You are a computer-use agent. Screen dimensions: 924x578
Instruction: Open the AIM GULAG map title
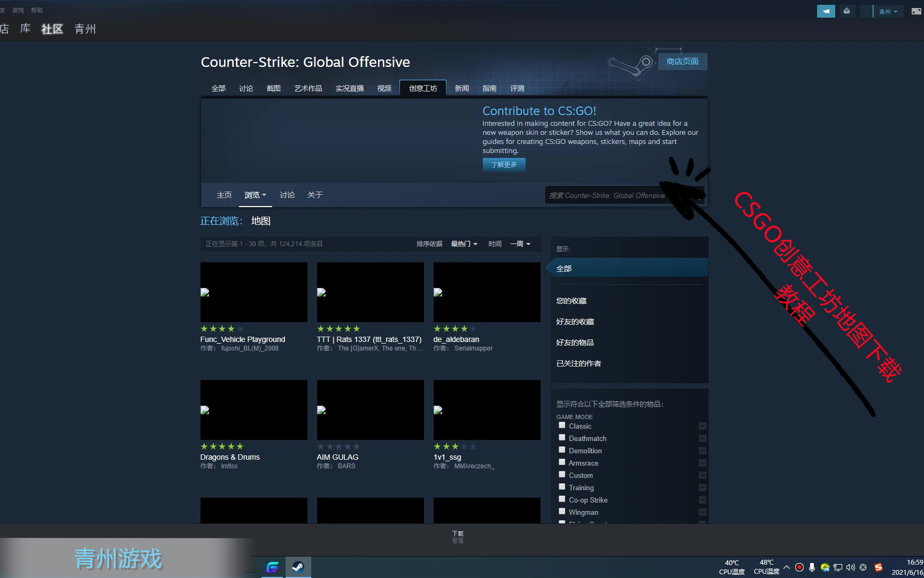337,457
